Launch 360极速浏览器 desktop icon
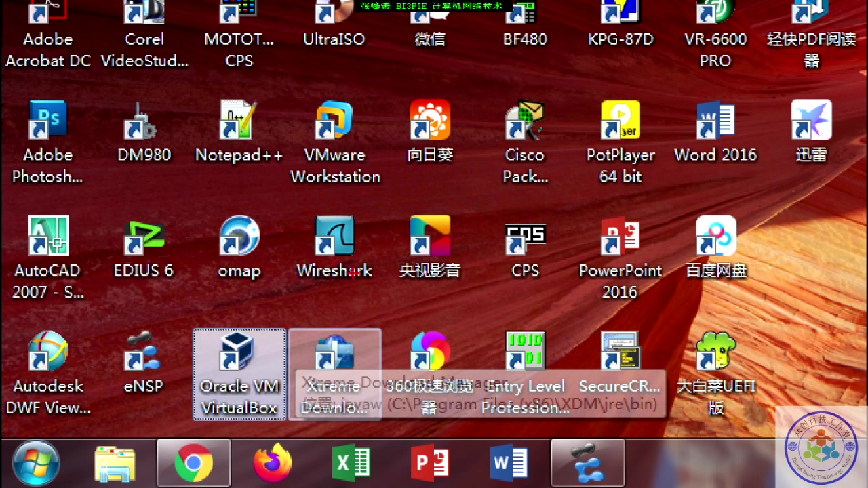Screen dimensions: 868x488 click(430, 373)
